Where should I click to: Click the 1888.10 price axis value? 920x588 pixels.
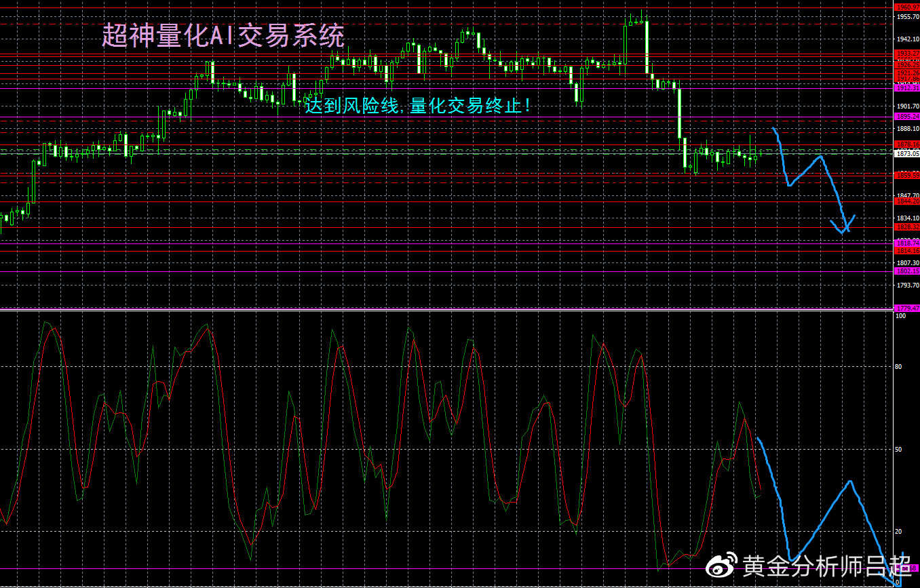[x=907, y=129]
